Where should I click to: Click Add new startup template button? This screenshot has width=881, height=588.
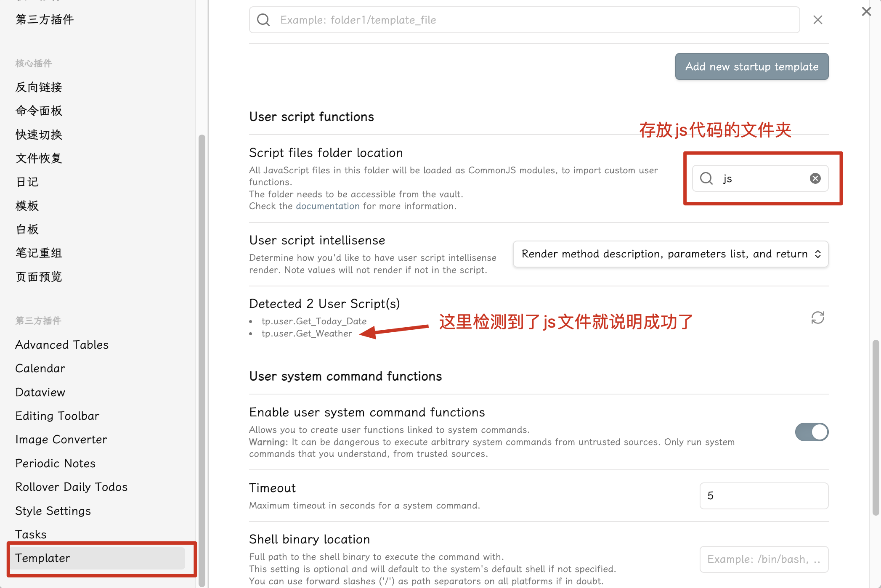(752, 66)
